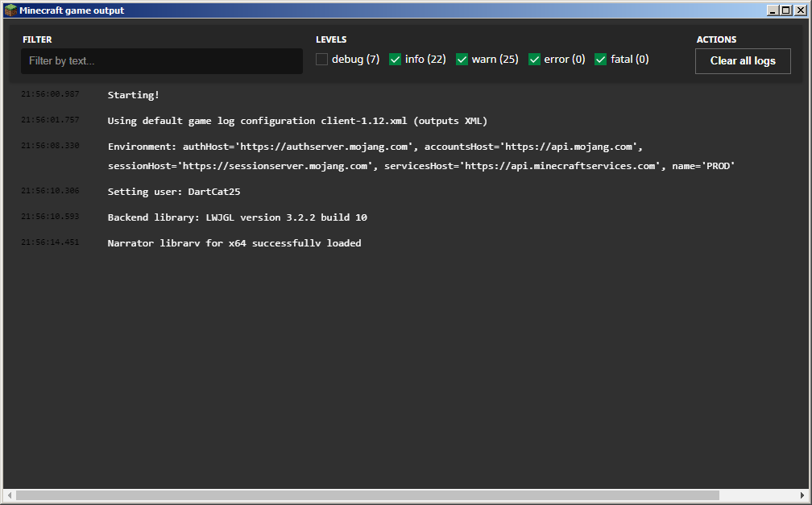
Task: Toggle the error level checkbox
Action: tap(535, 60)
